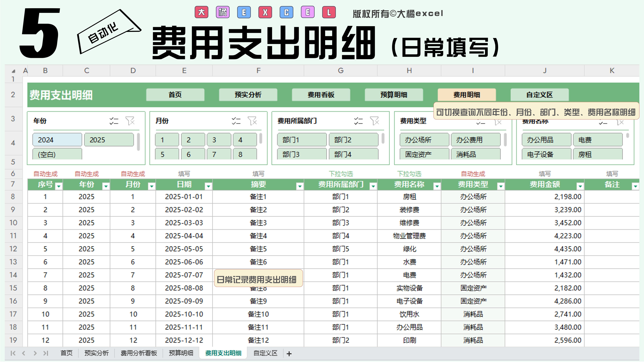
Task: Go to first sheet navigation arrow
Action: [x=13, y=353]
